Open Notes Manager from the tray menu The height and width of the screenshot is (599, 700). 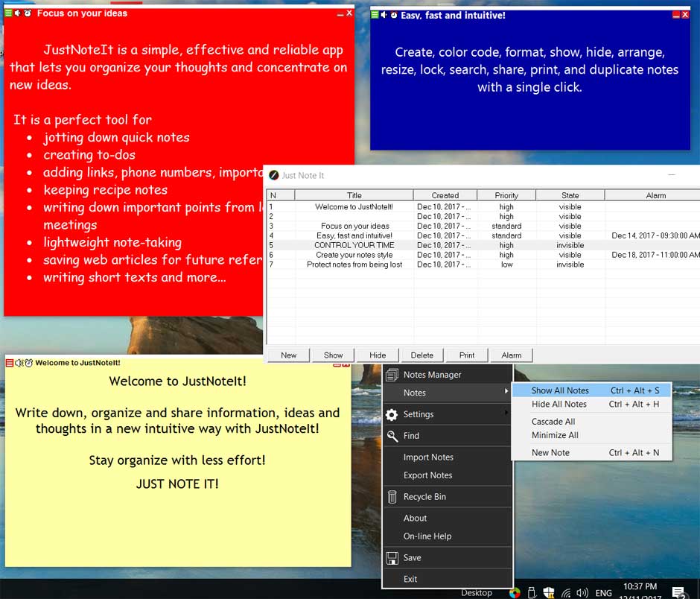432,375
